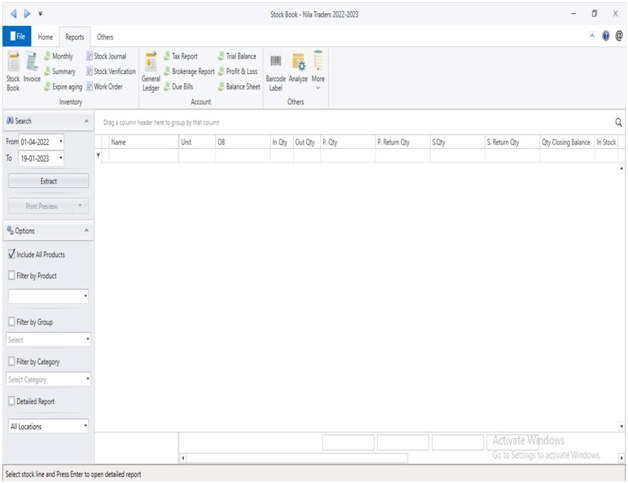Sort by the P. Return Qty column
Viewport: 628px width, 483px height.
pyautogui.click(x=403, y=142)
